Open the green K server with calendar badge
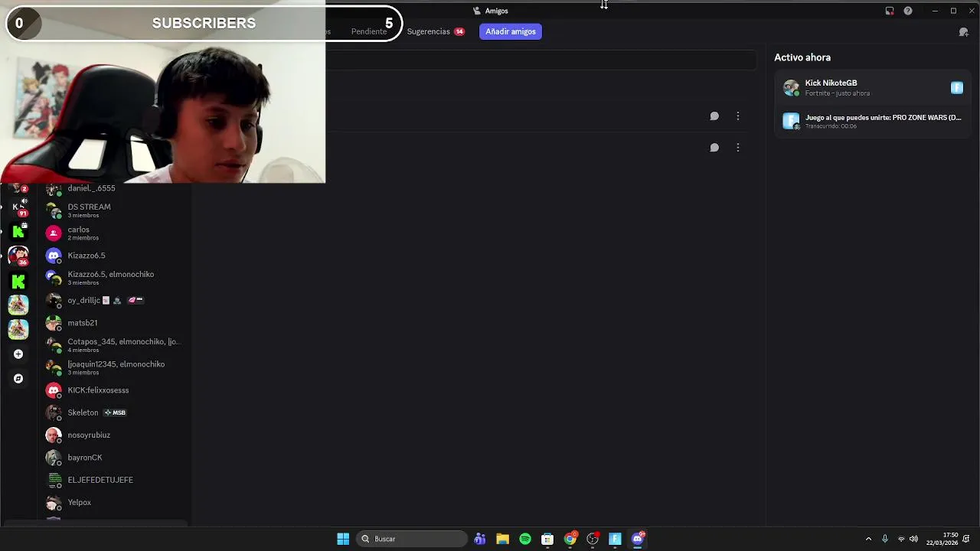 tap(18, 231)
